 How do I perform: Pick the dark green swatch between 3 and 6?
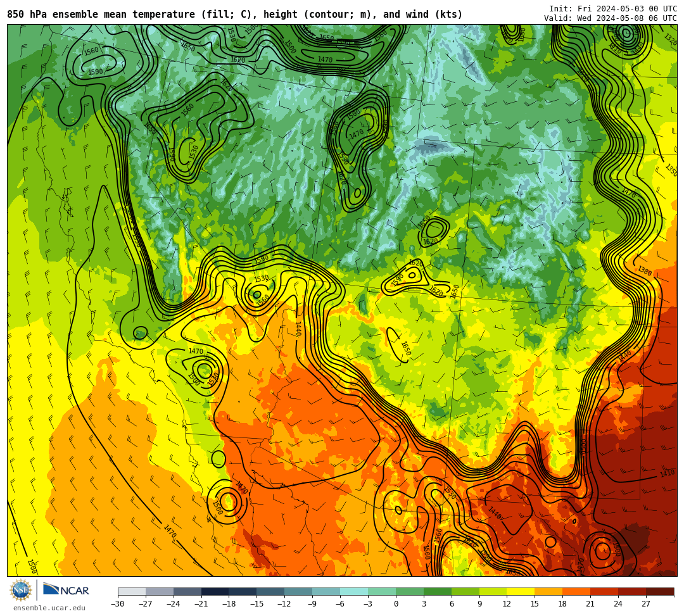(x=438, y=591)
